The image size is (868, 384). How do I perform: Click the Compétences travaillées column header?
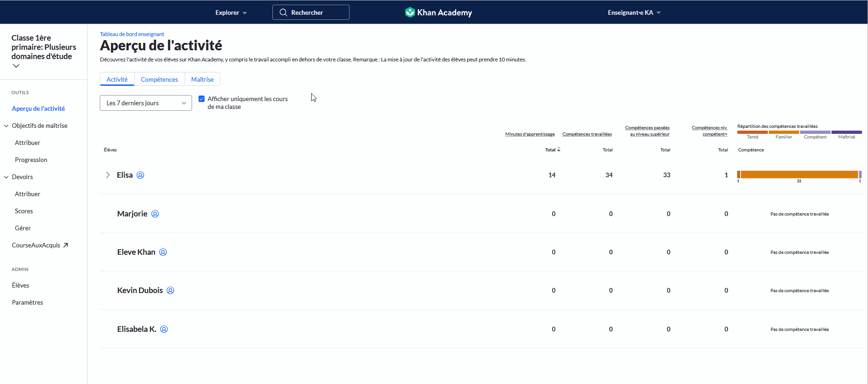pos(587,134)
